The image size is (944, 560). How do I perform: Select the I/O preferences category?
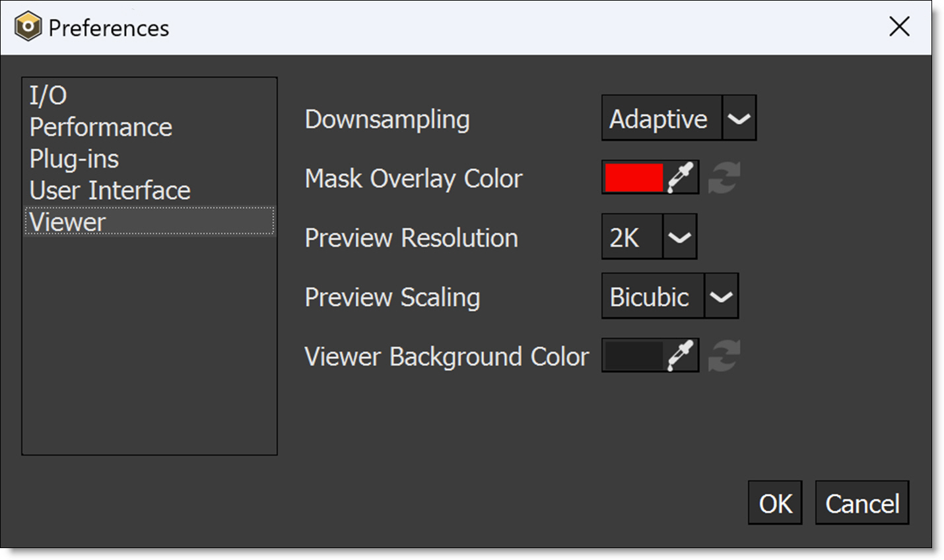[48, 96]
